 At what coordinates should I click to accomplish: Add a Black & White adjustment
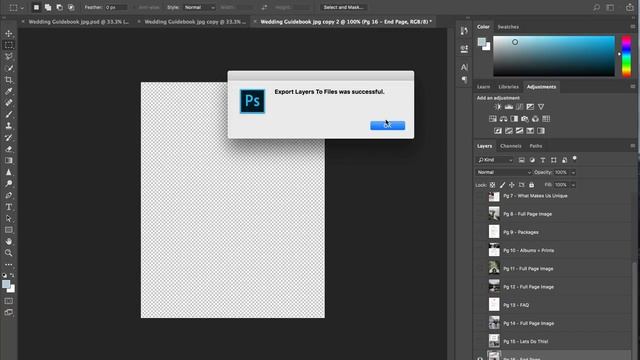click(514, 119)
